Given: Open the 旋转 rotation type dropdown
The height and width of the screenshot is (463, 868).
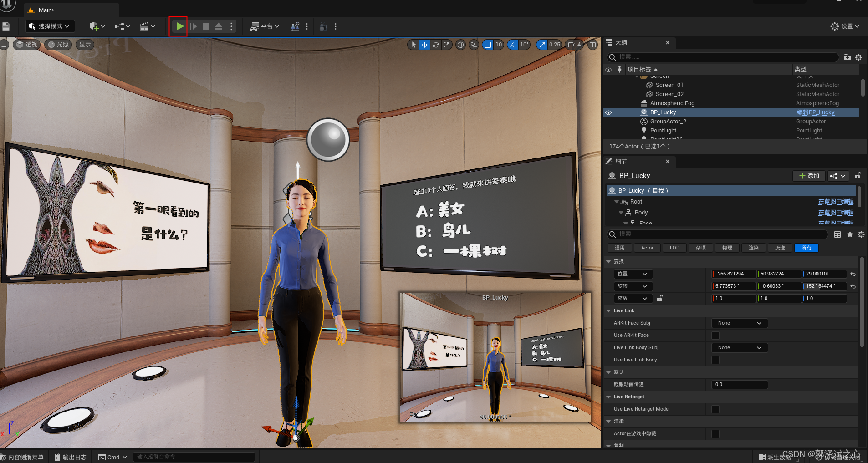Looking at the screenshot, I should pyautogui.click(x=633, y=286).
